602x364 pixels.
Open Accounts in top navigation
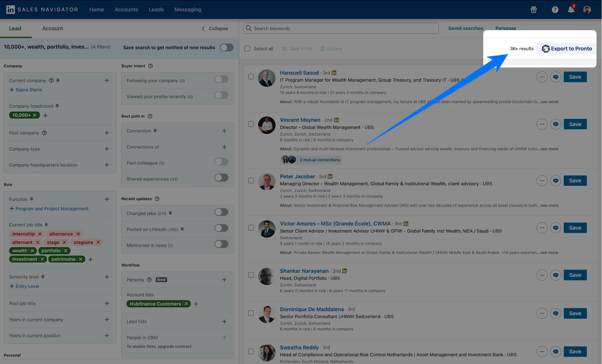coord(126,9)
